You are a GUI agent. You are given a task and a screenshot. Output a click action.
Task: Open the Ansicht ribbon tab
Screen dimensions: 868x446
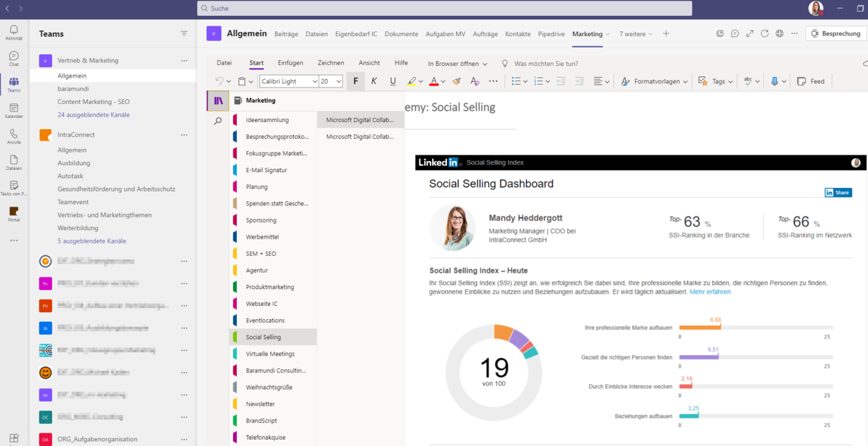coord(369,63)
